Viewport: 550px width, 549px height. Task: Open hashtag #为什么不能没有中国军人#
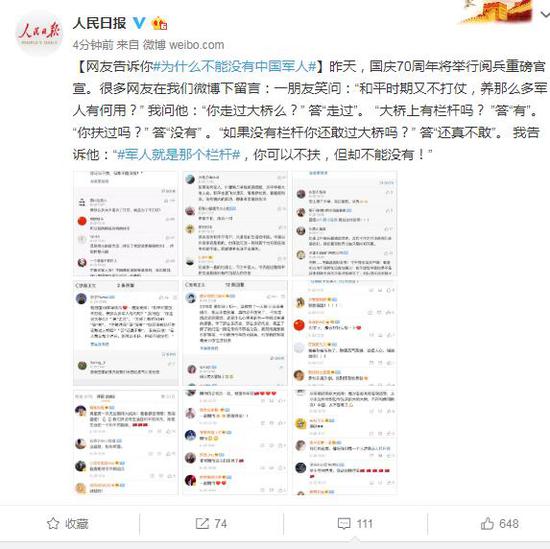(x=235, y=66)
